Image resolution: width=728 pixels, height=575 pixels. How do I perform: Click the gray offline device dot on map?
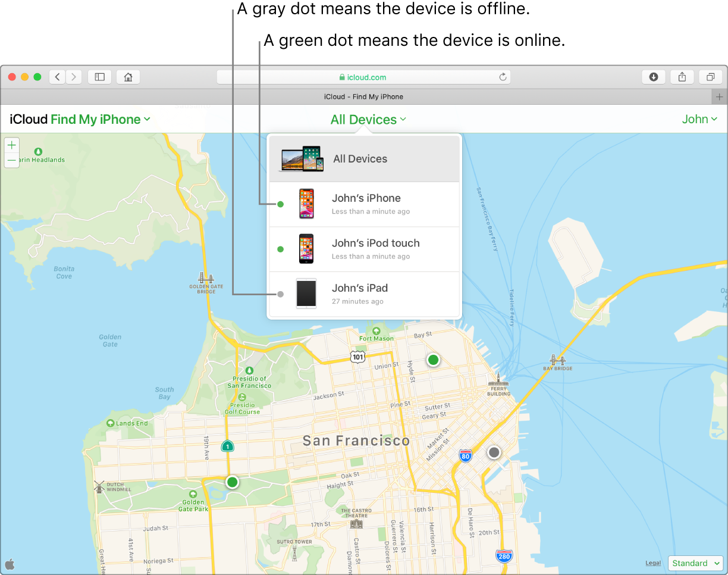tap(494, 453)
